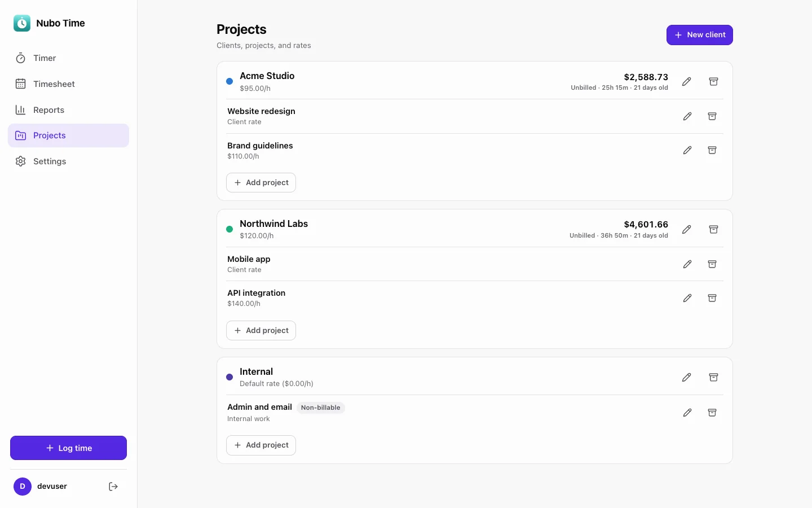Click the blue Acme Studio color dot

(230, 81)
